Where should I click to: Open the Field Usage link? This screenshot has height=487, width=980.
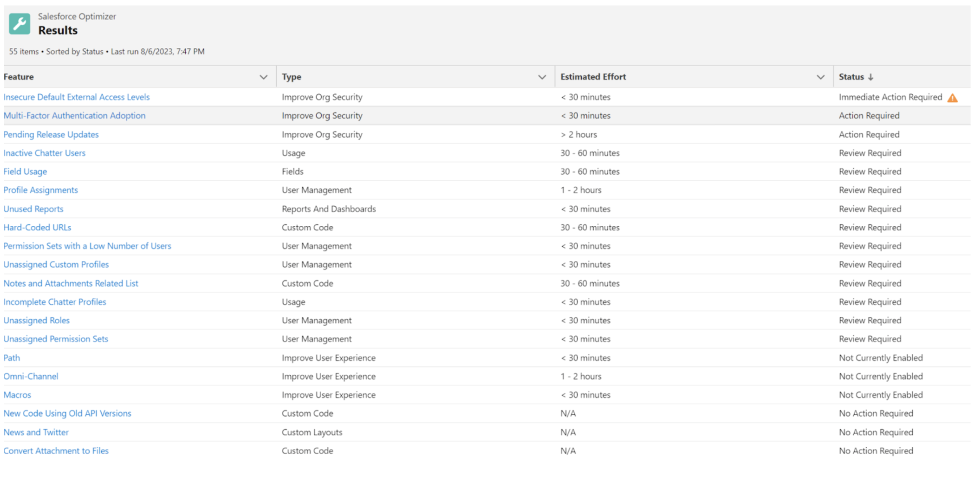[x=25, y=171]
